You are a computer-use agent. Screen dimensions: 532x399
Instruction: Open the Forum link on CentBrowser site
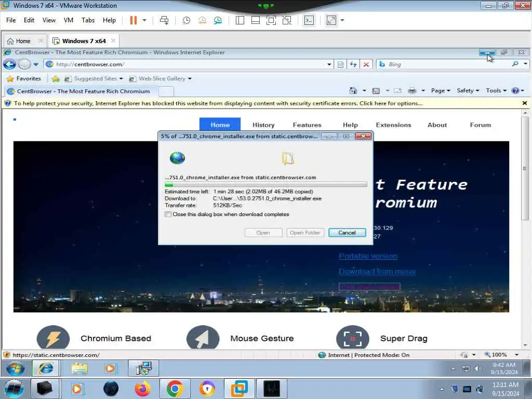coord(481,125)
